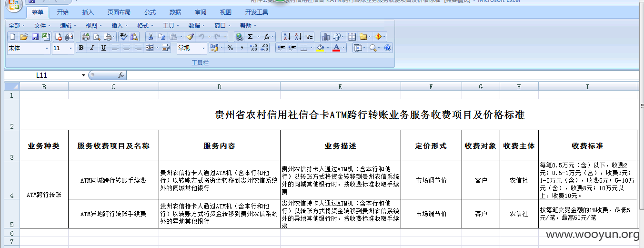Switch to the 插入 ribbon tab
The image size is (644, 248).
(x=88, y=12)
